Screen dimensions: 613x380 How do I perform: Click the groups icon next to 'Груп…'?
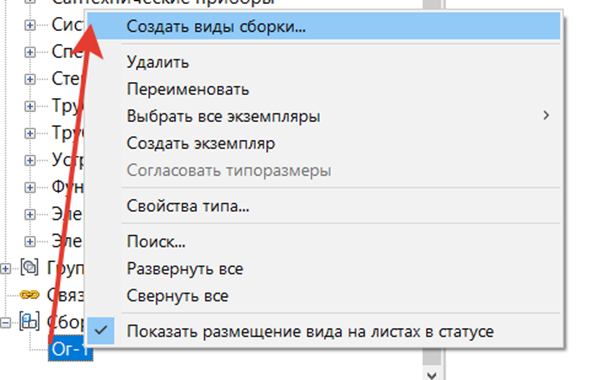(29, 267)
